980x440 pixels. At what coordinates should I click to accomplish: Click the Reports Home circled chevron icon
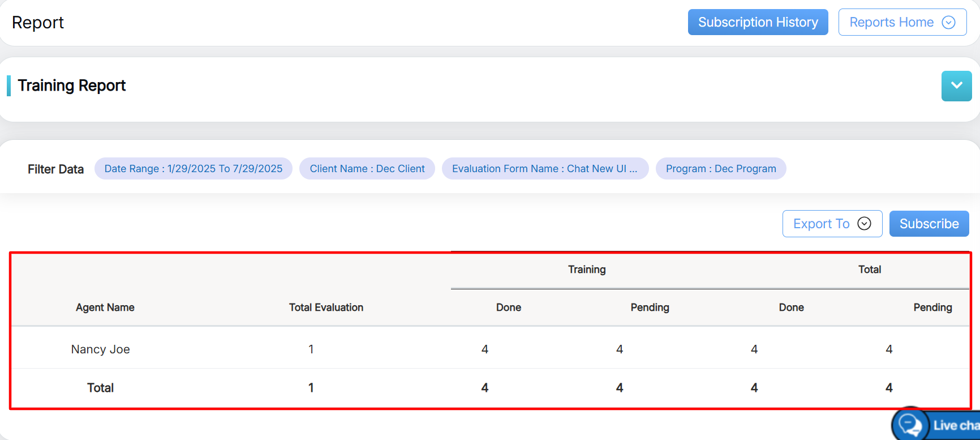point(948,22)
